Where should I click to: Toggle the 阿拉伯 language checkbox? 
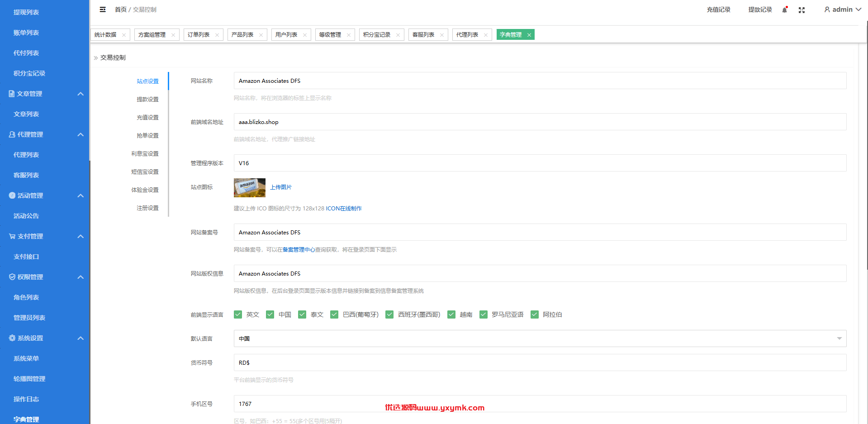[535, 314]
